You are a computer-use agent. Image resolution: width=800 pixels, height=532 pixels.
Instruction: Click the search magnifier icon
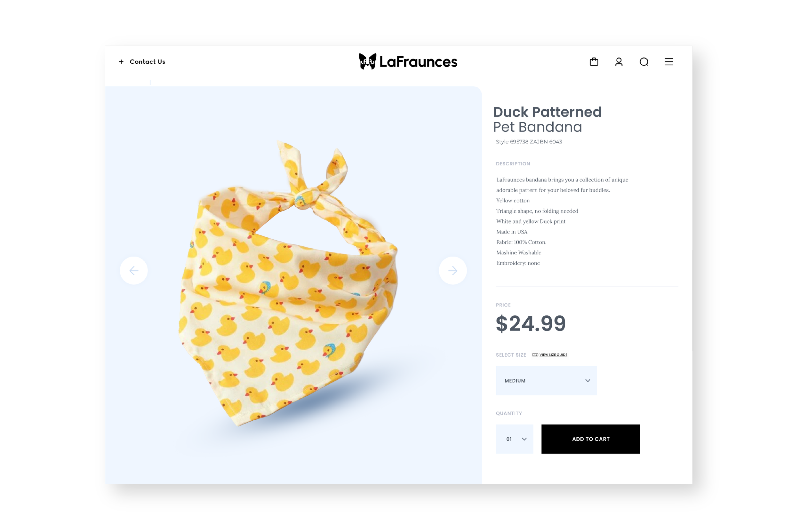click(x=644, y=62)
